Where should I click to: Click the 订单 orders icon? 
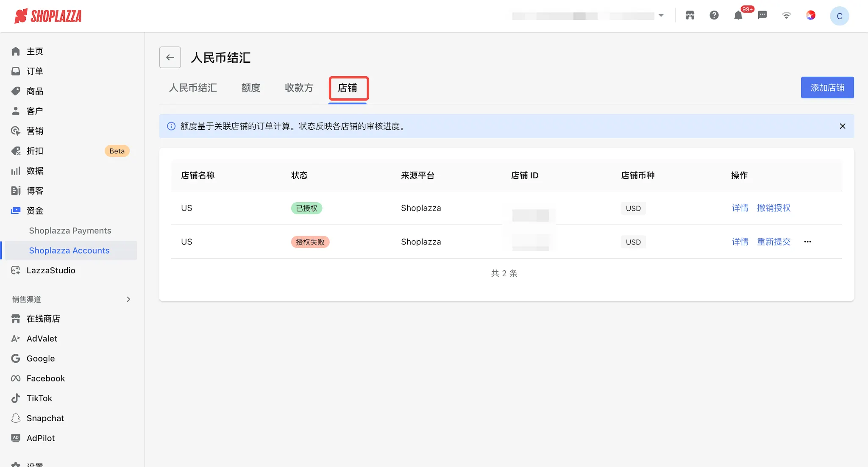pos(16,71)
